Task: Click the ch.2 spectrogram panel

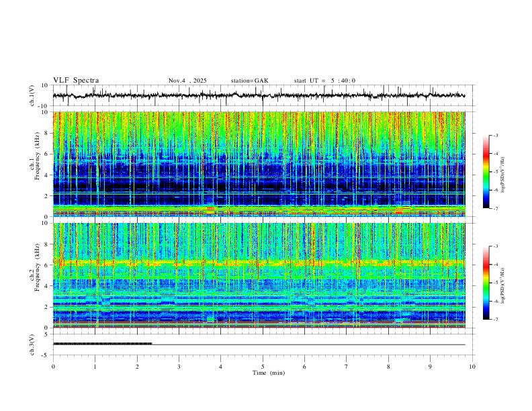Action: click(x=259, y=275)
